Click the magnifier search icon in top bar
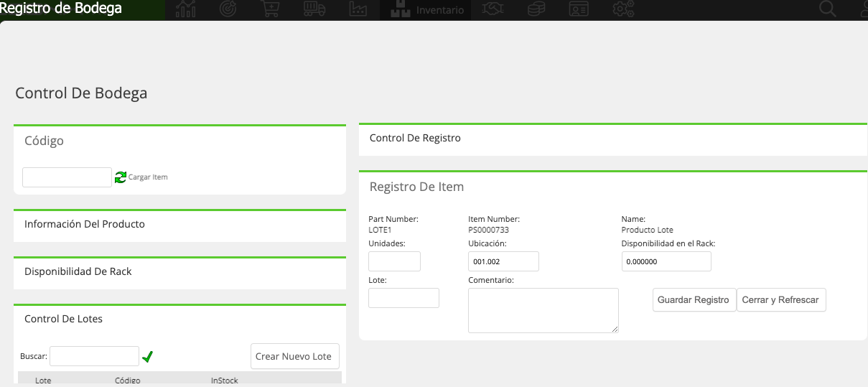 (x=828, y=9)
